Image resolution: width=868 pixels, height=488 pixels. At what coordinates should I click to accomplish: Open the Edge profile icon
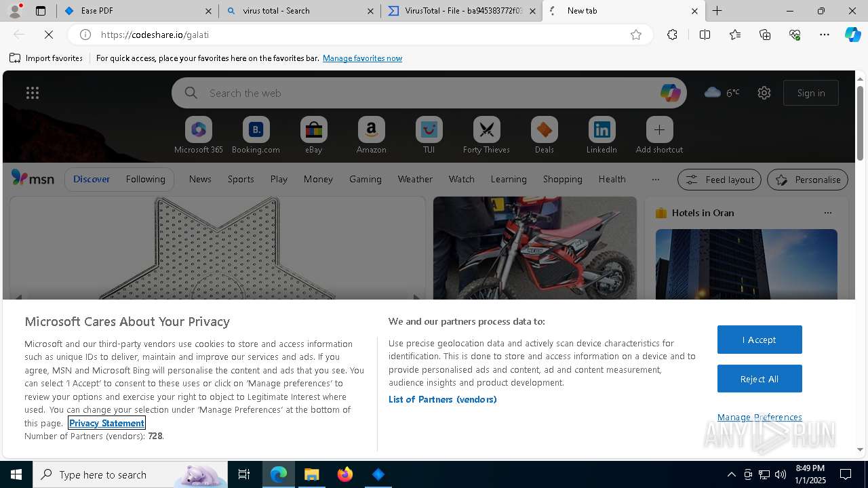[x=15, y=11]
